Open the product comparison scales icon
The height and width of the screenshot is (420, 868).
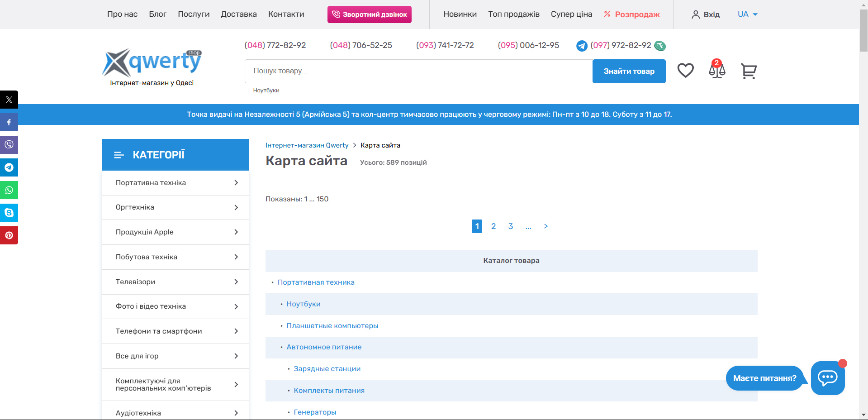coord(717,70)
